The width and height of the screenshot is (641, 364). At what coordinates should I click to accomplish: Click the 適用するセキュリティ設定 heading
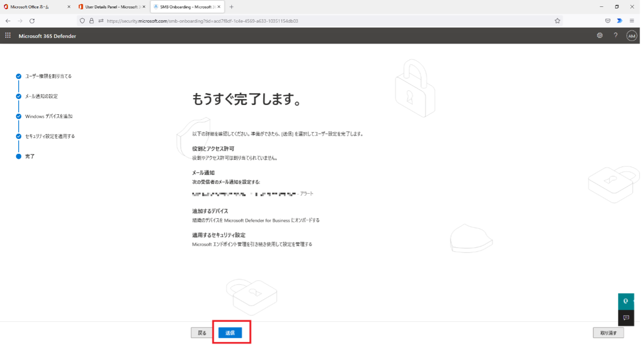click(x=219, y=235)
